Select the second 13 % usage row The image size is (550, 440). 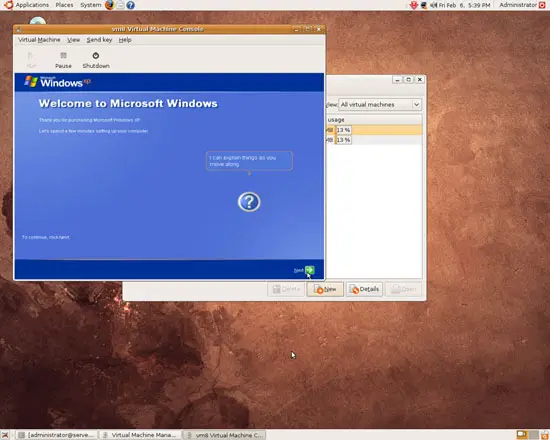pyautogui.click(x=374, y=140)
